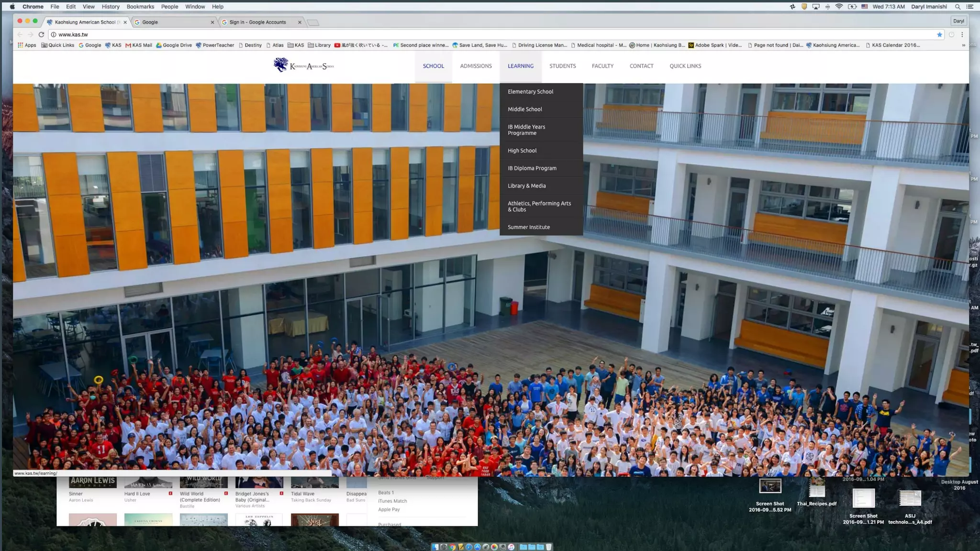The image size is (980, 551).
Task: Open the Wi-Fi status menu icon
Action: (839, 7)
